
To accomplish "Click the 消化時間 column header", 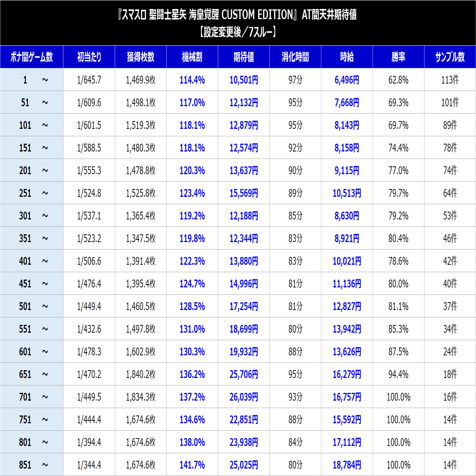I will click(x=295, y=57).
